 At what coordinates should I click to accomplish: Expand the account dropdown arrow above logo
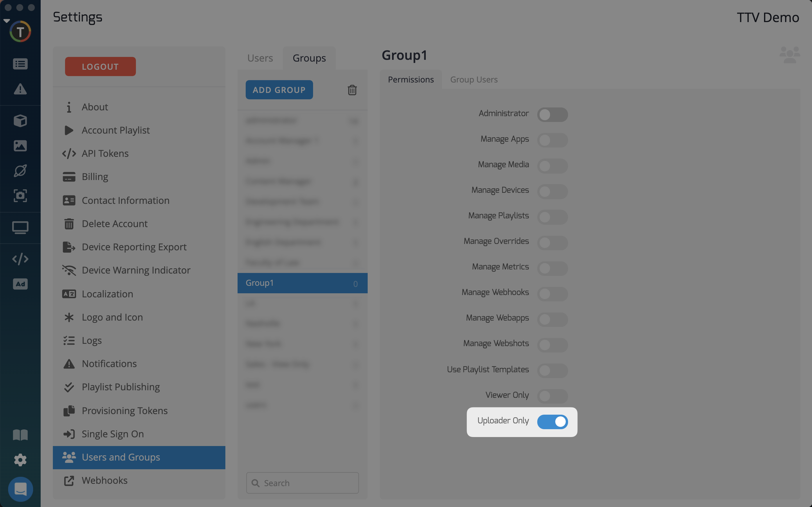point(6,21)
